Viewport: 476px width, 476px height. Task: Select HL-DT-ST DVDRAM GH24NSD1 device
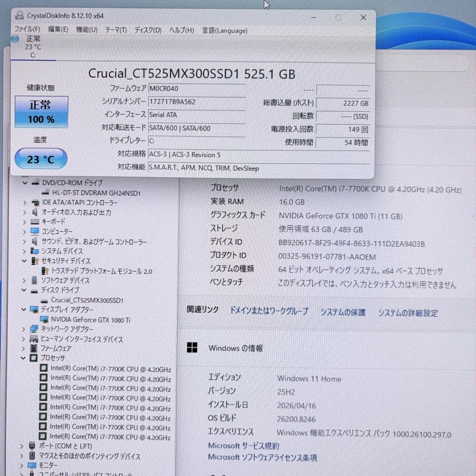[96, 193]
